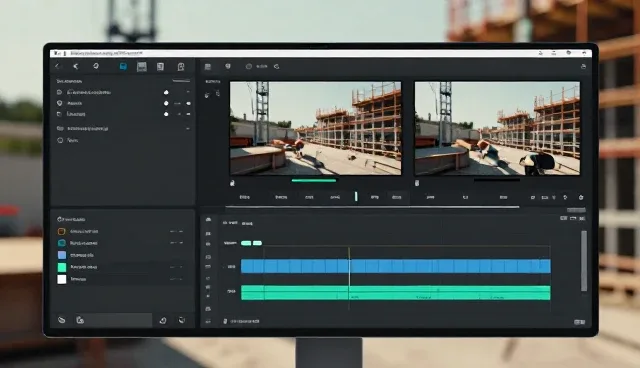Viewport: 640px width, 368px height.
Task: Toggle visibility eye on second effects row
Action: 189,103
